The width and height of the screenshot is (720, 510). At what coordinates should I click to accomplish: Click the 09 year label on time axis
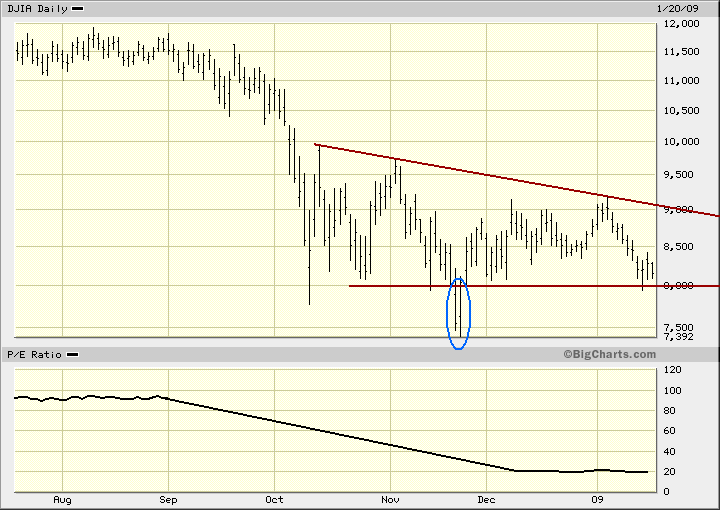pyautogui.click(x=597, y=499)
